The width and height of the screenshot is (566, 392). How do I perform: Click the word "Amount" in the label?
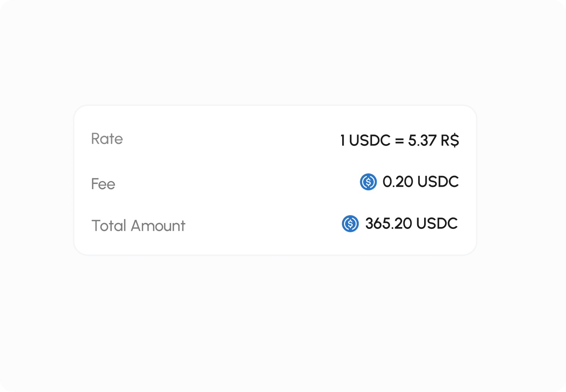click(158, 226)
